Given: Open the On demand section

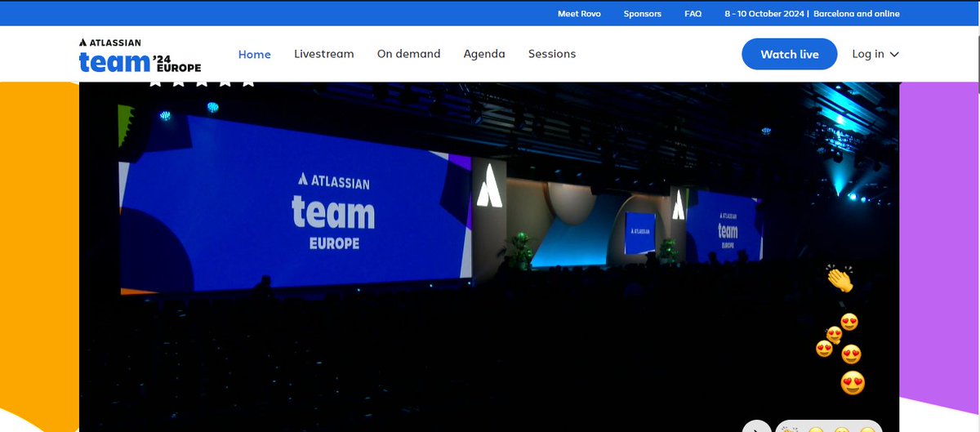Looking at the screenshot, I should 408,54.
